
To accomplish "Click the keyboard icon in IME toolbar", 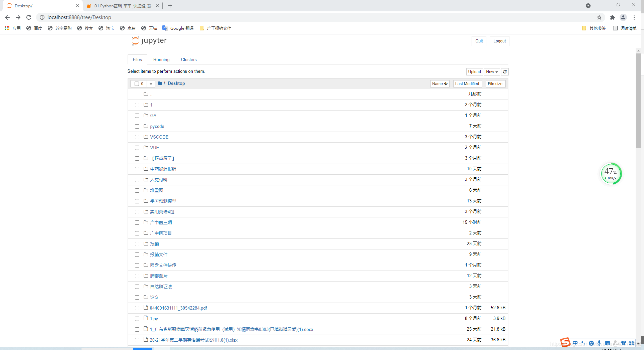I will click(x=607, y=343).
